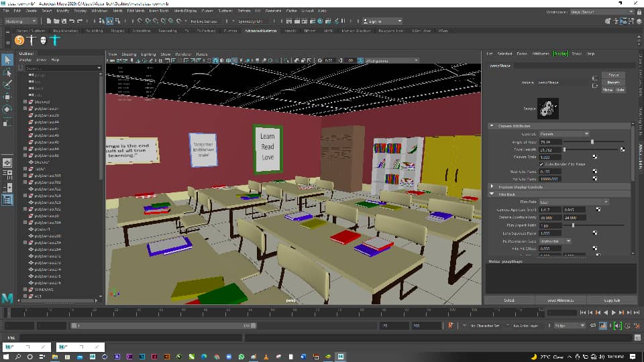Open the camera Controls dropdown
Image resolution: width=644 pixels, height=362 pixels.
(564, 134)
